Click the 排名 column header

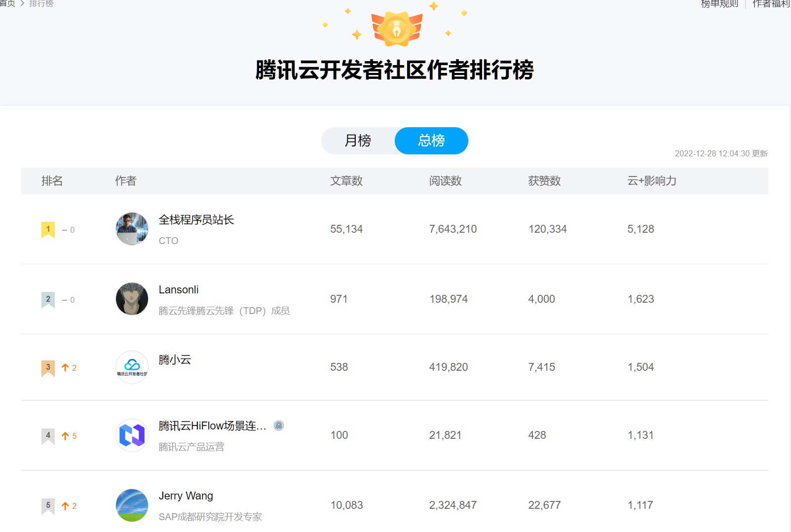click(x=52, y=181)
